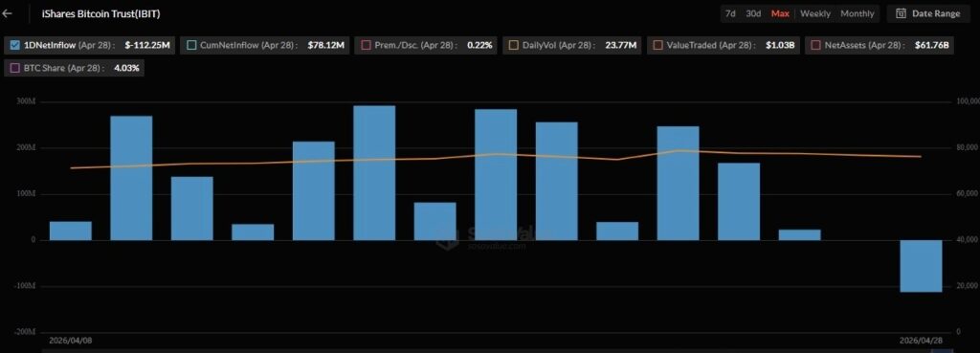This screenshot has height=353, width=980.
Task: Click the negative outflow bar for Apr 28
Action: [x=921, y=266]
